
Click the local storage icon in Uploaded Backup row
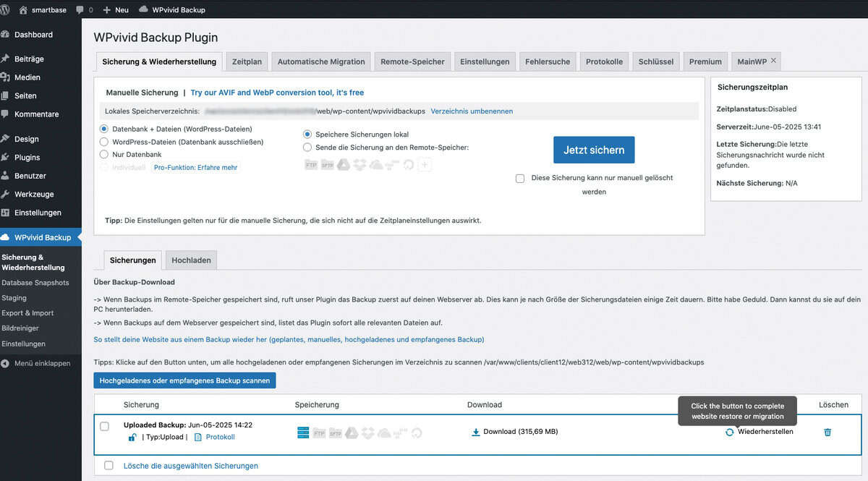303,433
